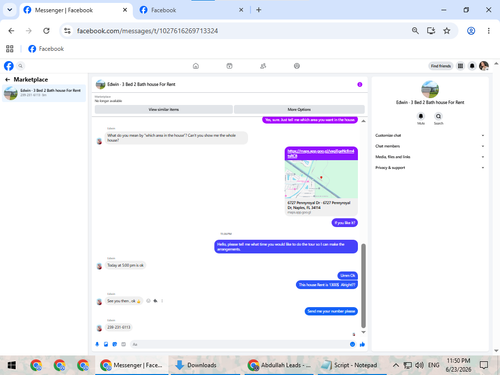Select the Edwin 3 Bed 2 Bath conversation in sidebar
The width and height of the screenshot is (500, 375).
44,93
